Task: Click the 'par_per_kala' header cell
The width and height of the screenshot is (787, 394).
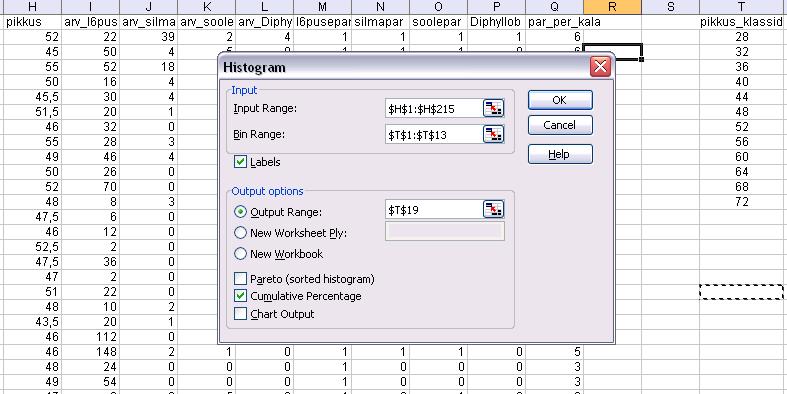Action: (x=555, y=22)
